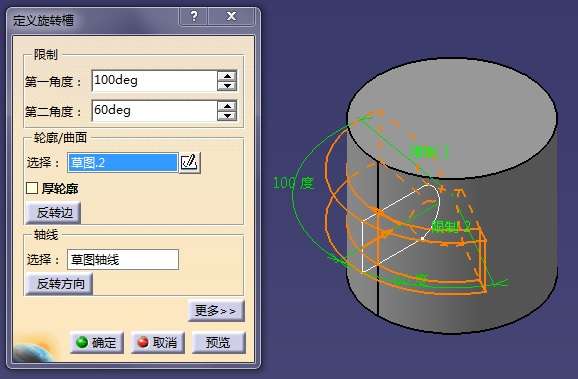The height and width of the screenshot is (379, 578).
Task: Click the green 限制.1 label in viewport
Action: [430, 152]
